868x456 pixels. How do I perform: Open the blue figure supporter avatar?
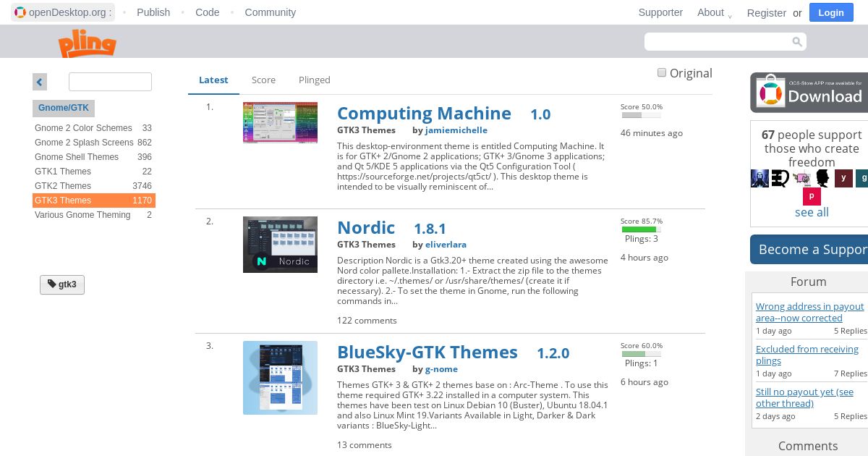pyautogui.click(x=759, y=178)
